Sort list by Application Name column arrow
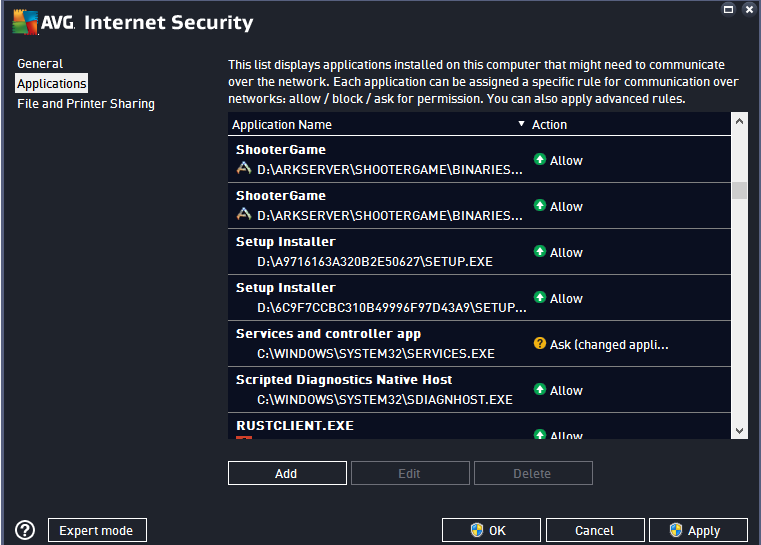The height and width of the screenshot is (545, 761). pos(521,125)
